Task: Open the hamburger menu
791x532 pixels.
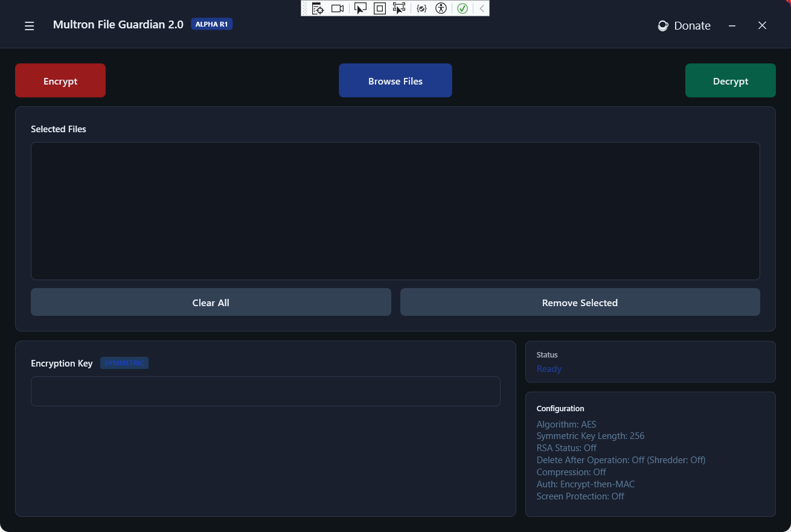Action: (x=29, y=26)
